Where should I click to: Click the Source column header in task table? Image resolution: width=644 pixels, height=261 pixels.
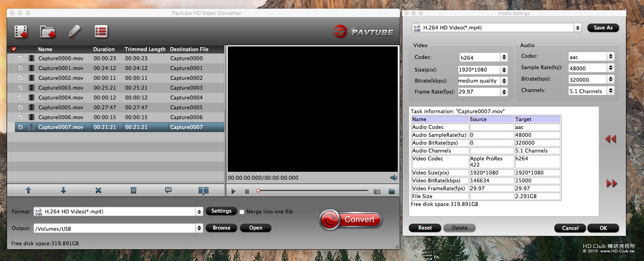pos(492,119)
